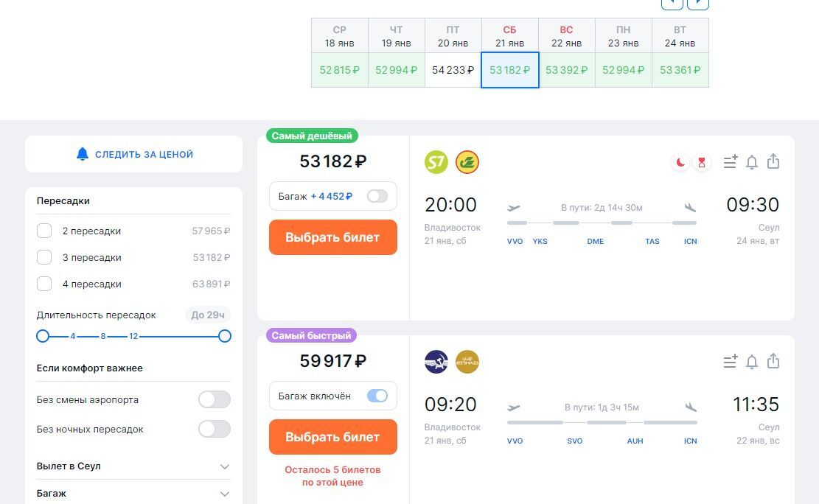Turn on the "Без ночных пересадок" switch
The width and height of the screenshot is (819, 504).
point(214,430)
